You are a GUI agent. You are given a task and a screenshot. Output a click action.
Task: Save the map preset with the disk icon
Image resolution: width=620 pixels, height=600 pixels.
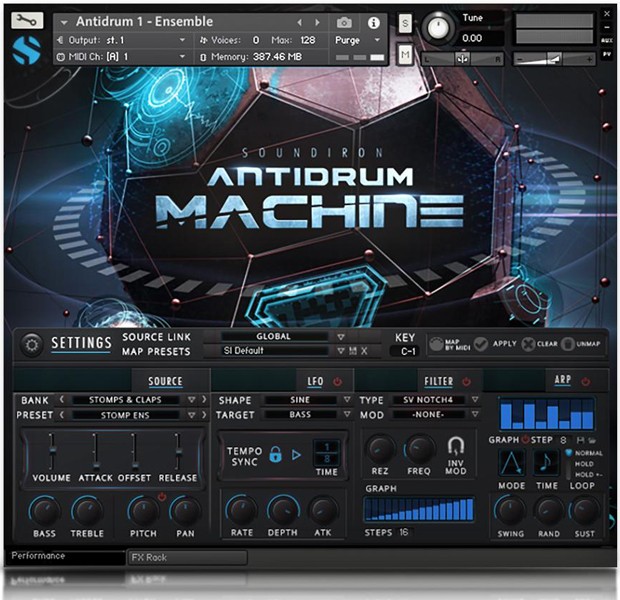point(353,351)
